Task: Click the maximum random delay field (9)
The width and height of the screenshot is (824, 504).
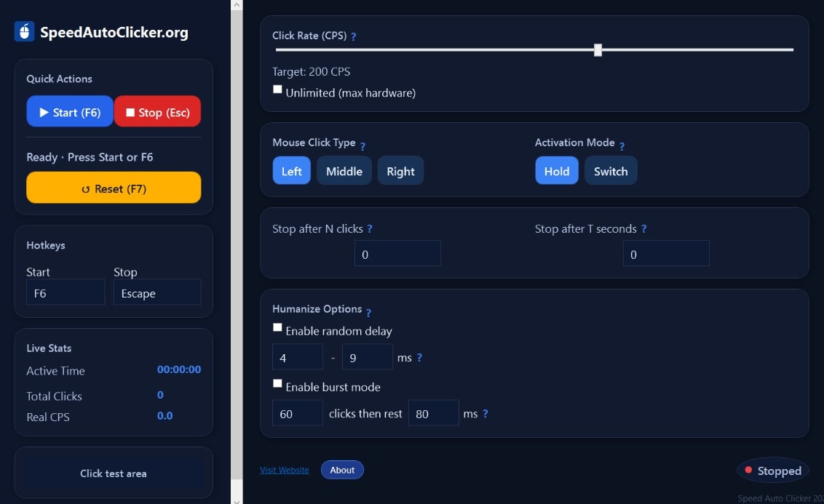Action: (368, 357)
